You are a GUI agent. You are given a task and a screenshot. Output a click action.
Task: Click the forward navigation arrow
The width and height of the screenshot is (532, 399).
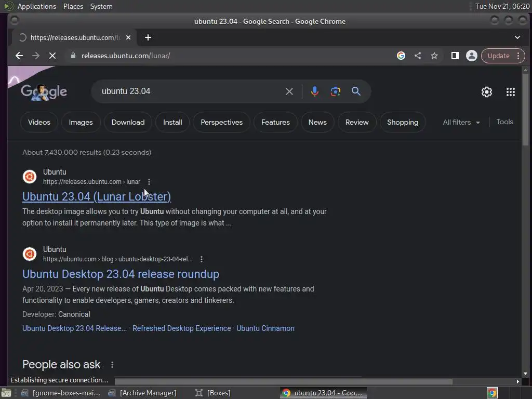click(x=36, y=56)
